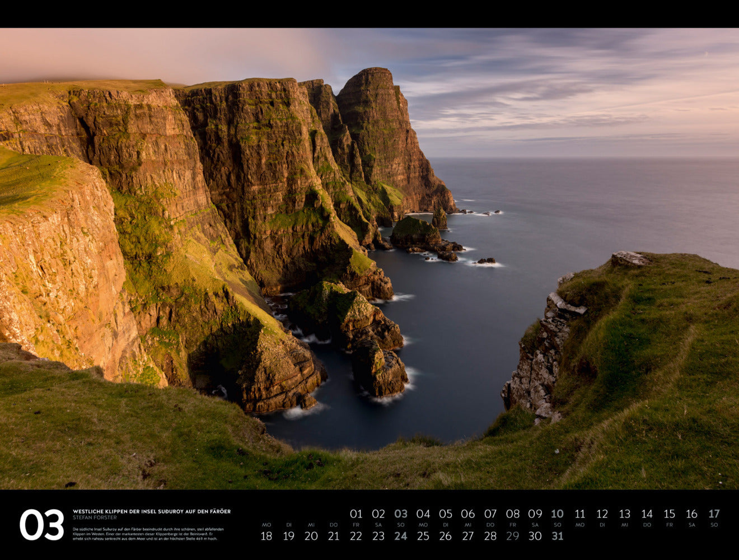Viewport: 739px width, 560px height.
Task: Select calendar day 11
Action: click(580, 514)
